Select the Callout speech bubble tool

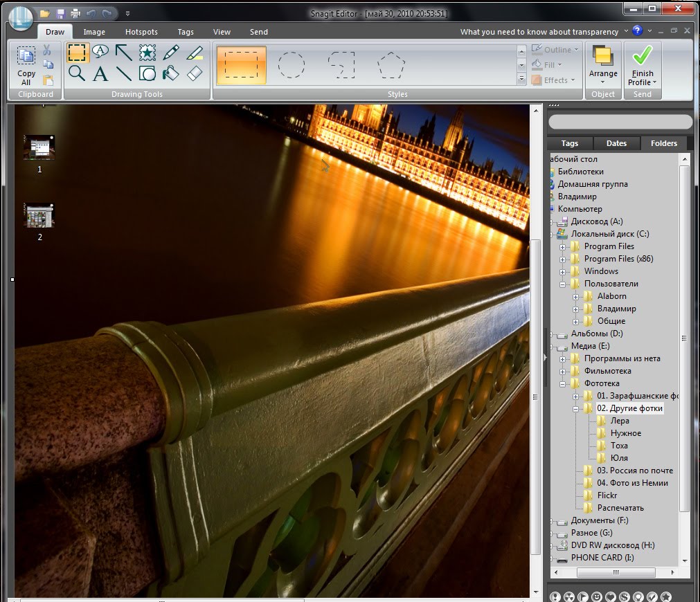click(x=100, y=52)
